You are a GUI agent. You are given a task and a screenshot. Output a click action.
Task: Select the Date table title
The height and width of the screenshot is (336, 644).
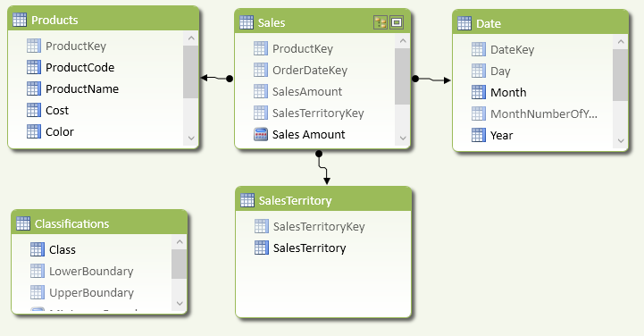pos(489,23)
